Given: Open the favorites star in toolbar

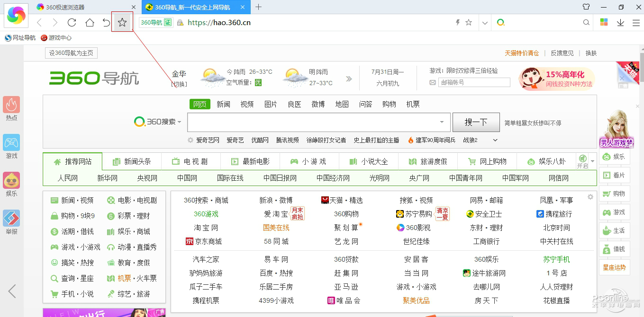Looking at the screenshot, I should point(122,22).
